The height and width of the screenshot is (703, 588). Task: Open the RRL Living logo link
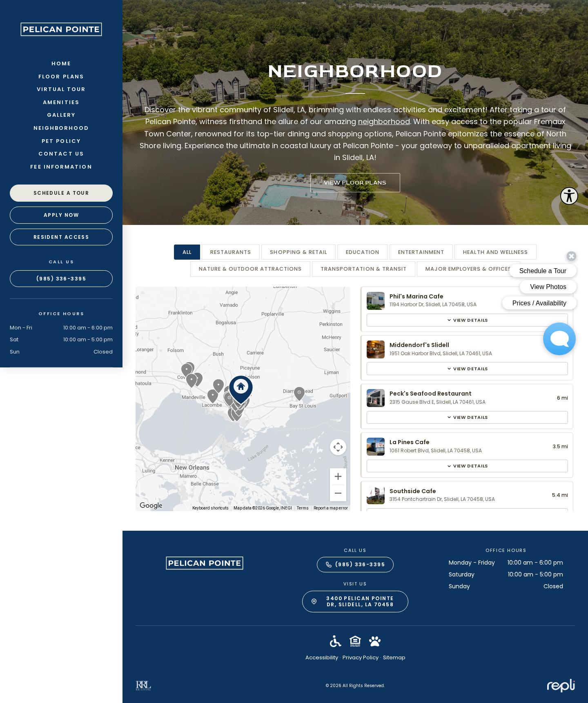point(143,685)
